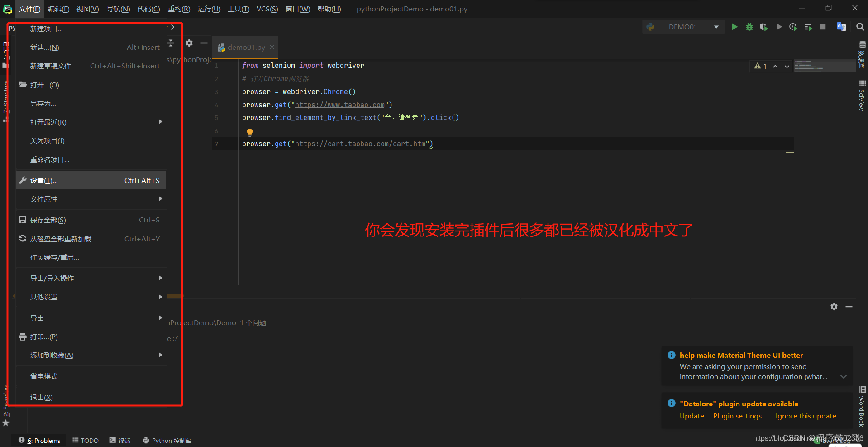Open the Python 控制台 tool window button
The height and width of the screenshot is (447, 868).
point(167,440)
